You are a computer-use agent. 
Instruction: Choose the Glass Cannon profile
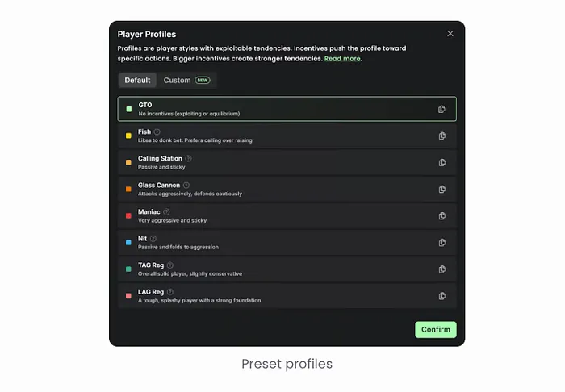(x=287, y=190)
